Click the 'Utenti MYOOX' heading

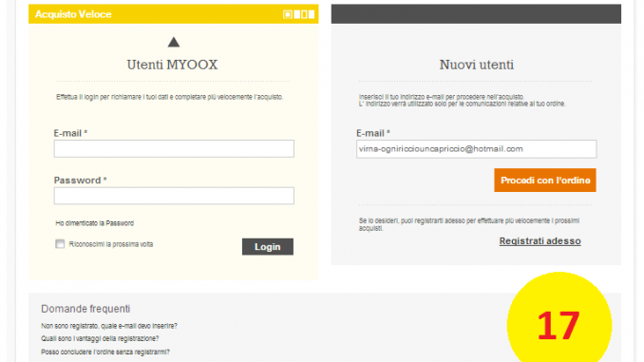(x=172, y=65)
